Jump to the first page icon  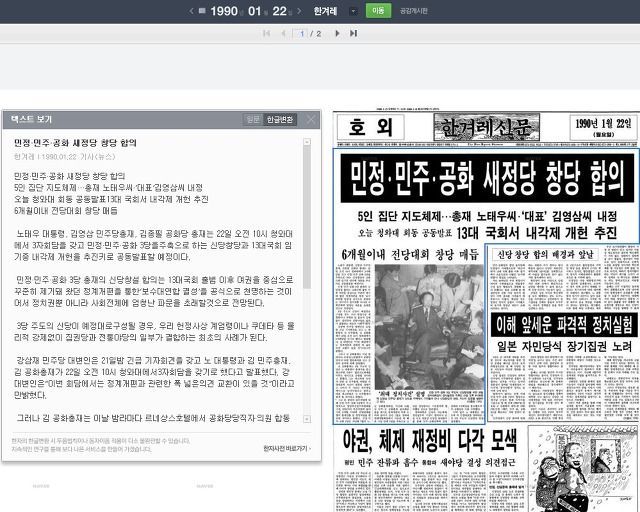(x=266, y=33)
